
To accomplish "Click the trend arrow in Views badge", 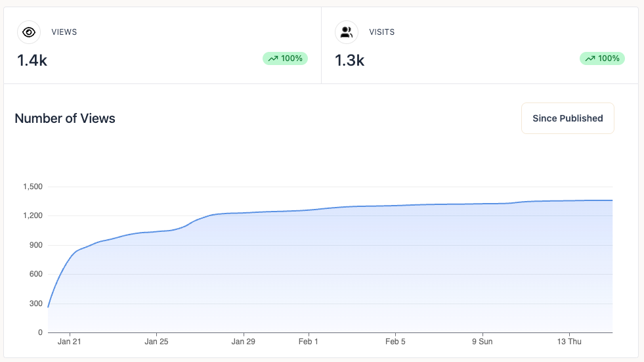I will pyautogui.click(x=272, y=58).
